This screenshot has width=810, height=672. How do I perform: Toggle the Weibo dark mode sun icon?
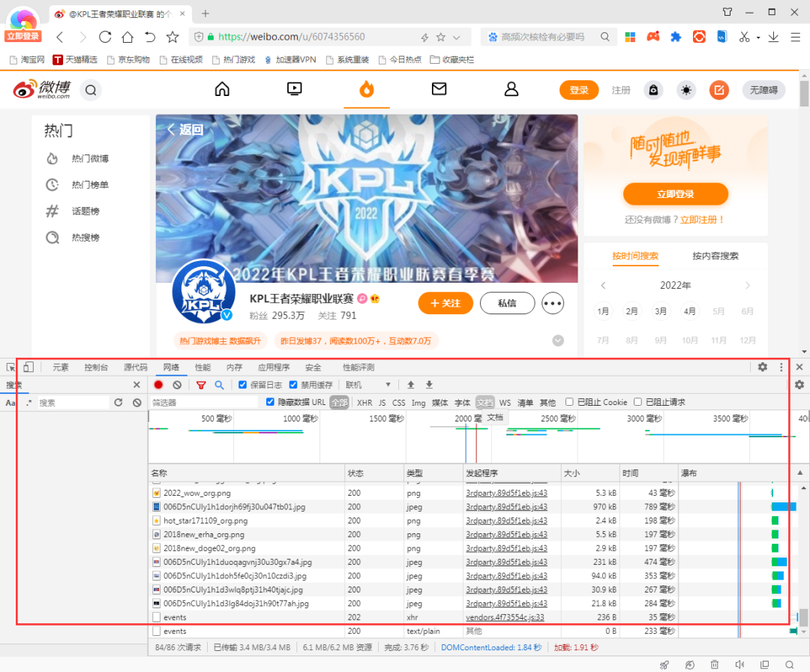(686, 91)
